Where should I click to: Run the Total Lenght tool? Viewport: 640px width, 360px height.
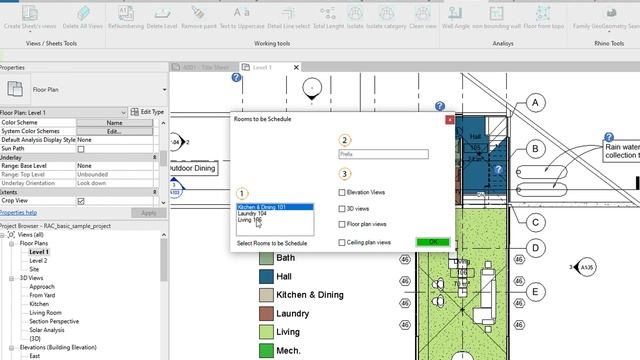(x=328, y=18)
